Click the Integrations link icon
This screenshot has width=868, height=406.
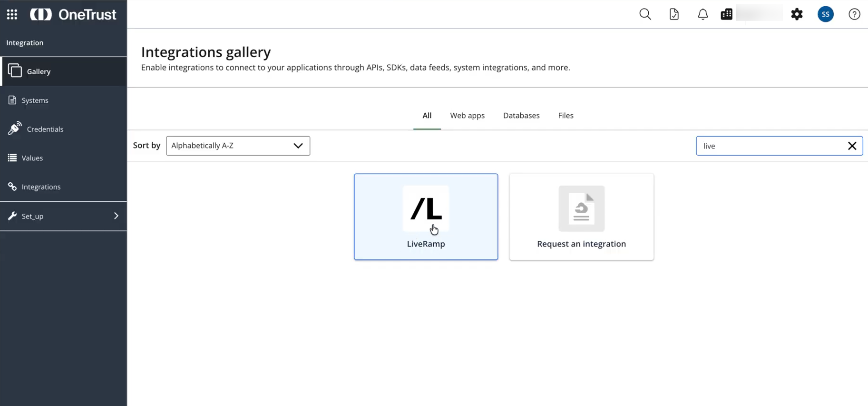pos(12,187)
